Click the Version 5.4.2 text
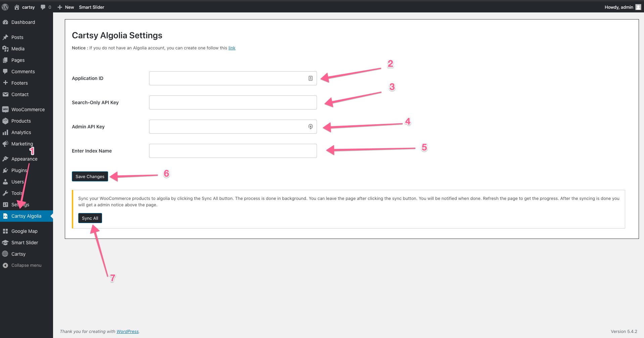Image resolution: width=644 pixels, height=338 pixels. coord(624,331)
